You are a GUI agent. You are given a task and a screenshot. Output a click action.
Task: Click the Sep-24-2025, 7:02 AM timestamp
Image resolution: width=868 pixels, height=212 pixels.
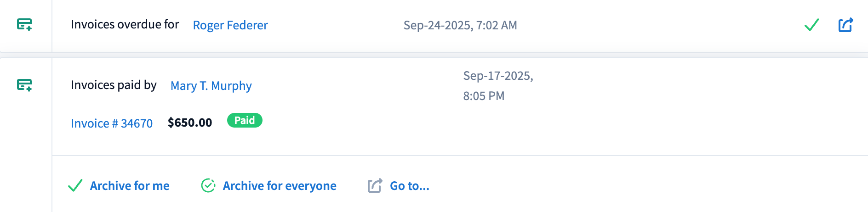click(x=460, y=25)
